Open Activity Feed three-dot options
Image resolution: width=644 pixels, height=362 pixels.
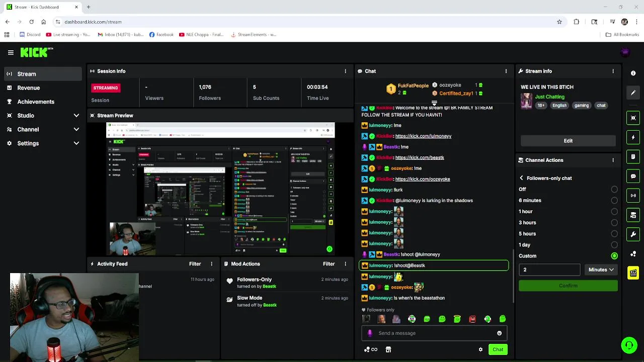click(211, 264)
